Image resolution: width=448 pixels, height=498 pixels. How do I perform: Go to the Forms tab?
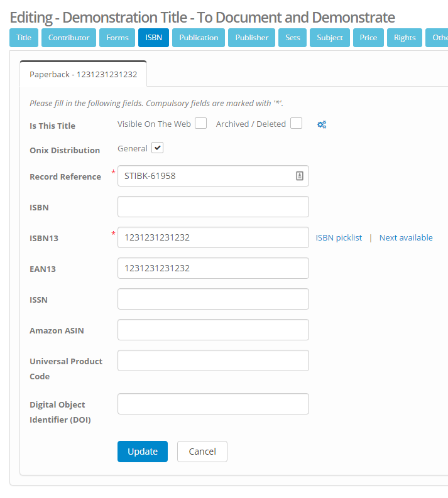[117, 38]
